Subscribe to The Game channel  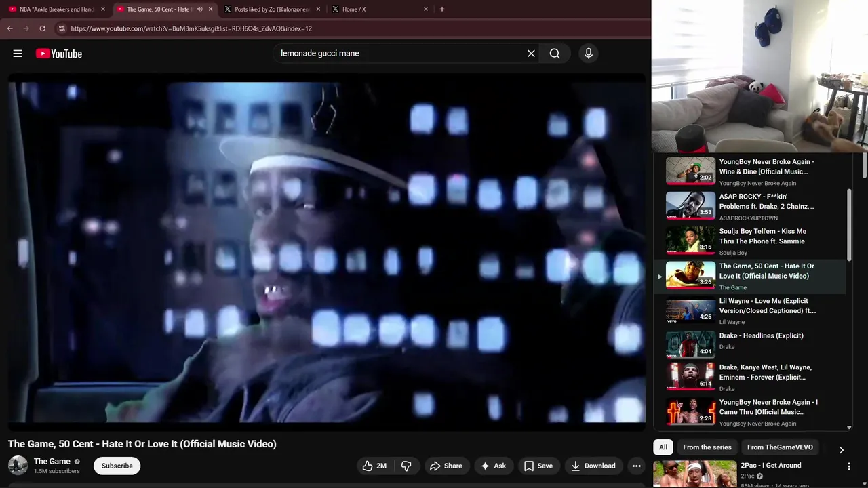coord(117,466)
